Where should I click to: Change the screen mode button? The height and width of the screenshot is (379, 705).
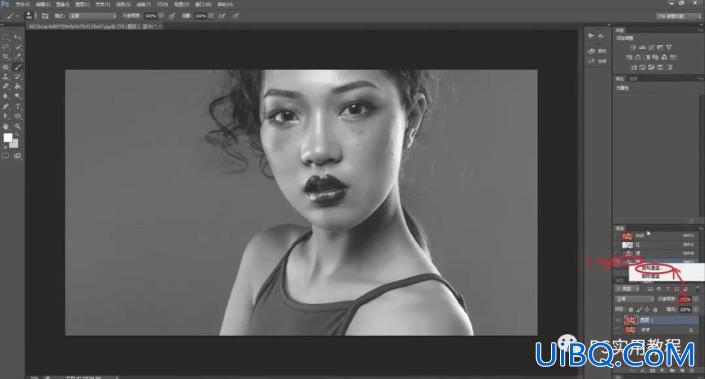pyautogui.click(x=17, y=156)
